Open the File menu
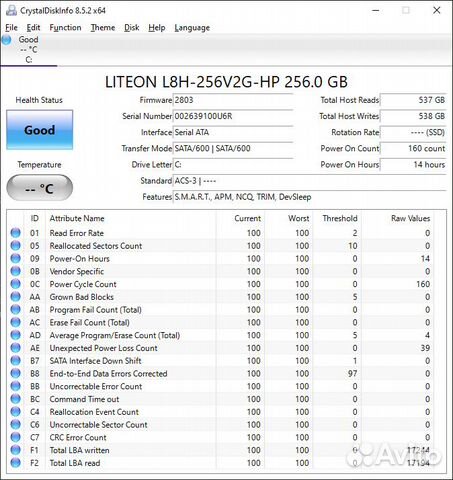453x480 pixels. [x=11, y=28]
